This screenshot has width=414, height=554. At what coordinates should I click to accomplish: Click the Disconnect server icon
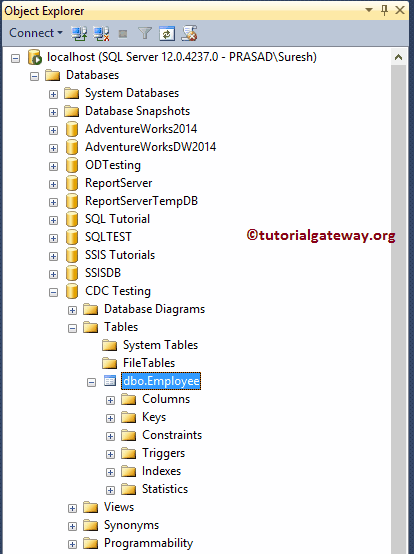click(101, 34)
